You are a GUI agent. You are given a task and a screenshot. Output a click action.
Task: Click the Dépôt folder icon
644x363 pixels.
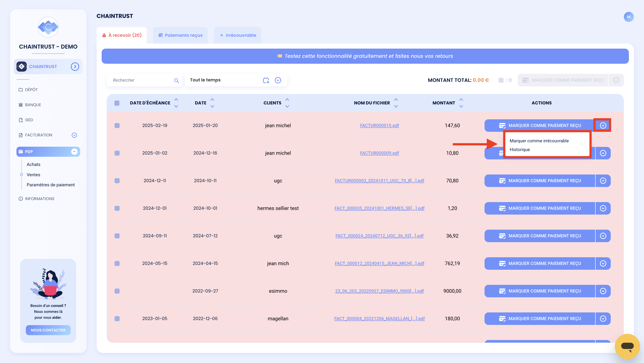point(21,90)
